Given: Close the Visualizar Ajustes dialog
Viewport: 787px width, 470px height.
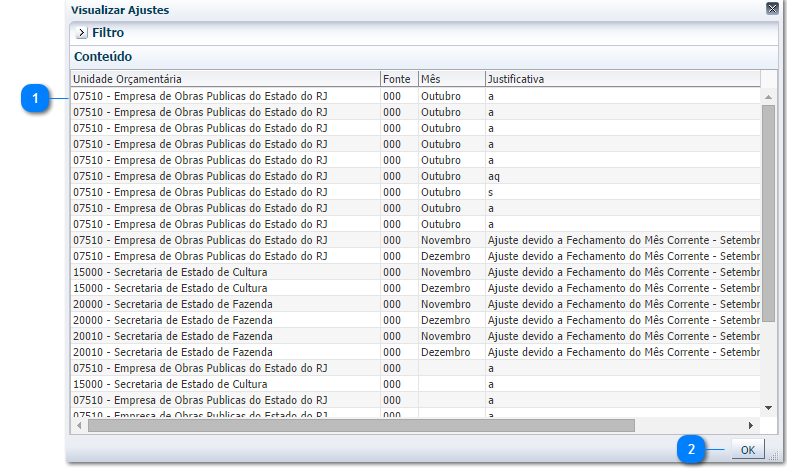Looking at the screenshot, I should pyautogui.click(x=772, y=9).
